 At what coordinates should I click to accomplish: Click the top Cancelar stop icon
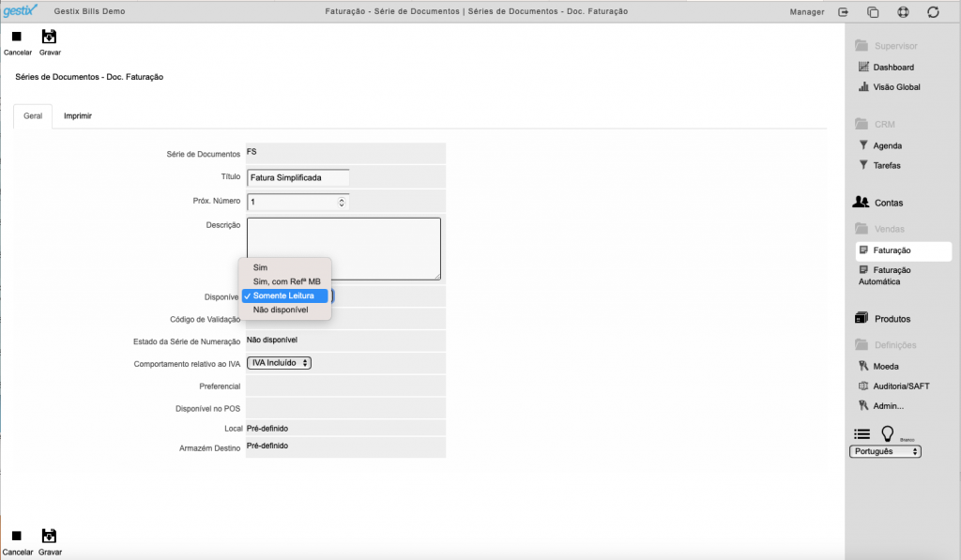[17, 37]
